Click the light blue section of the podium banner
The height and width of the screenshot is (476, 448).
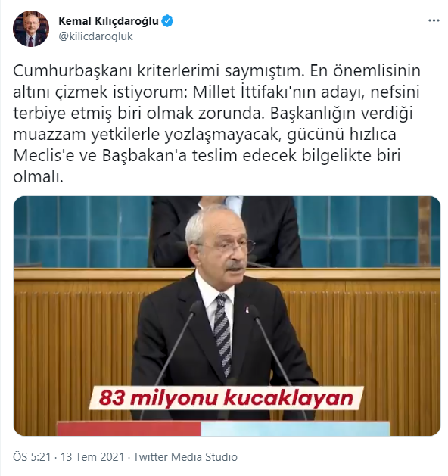tap(295, 428)
